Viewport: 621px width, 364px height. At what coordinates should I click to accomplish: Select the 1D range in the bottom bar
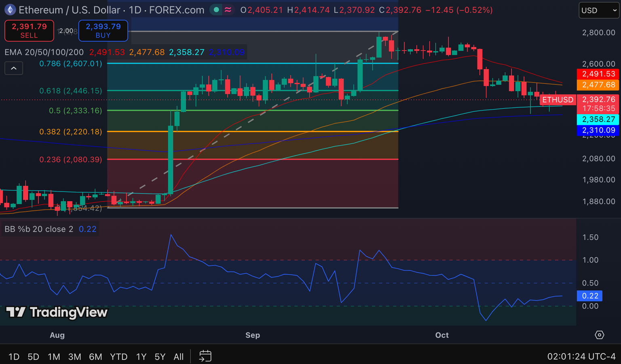(14, 357)
